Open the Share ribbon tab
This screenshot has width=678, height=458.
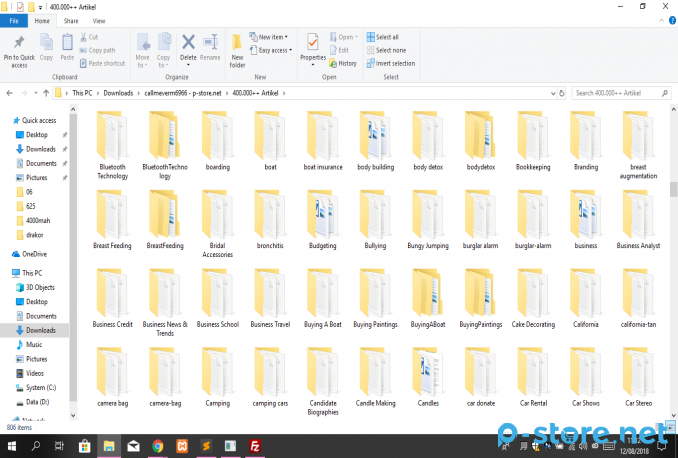click(71, 20)
